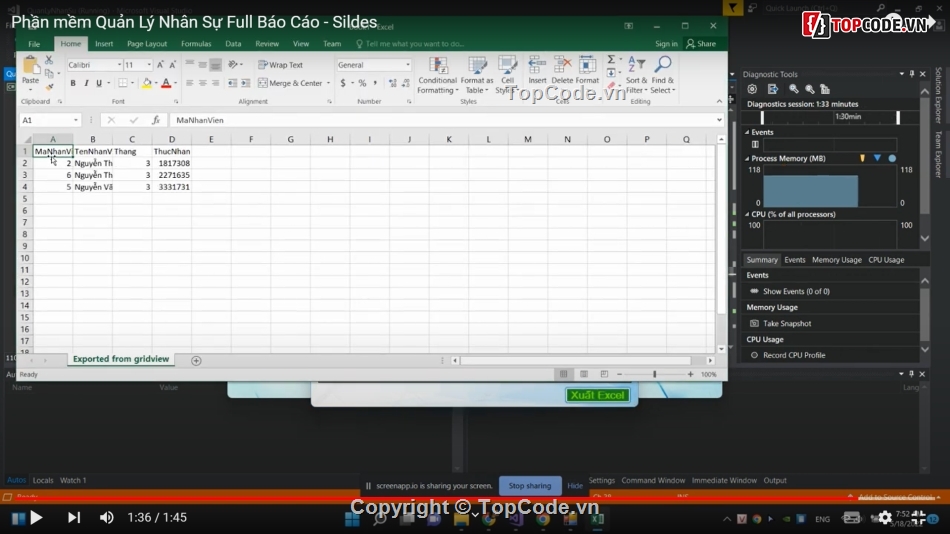Click the Insert Function fx icon
The width and height of the screenshot is (950, 534).
156,120
